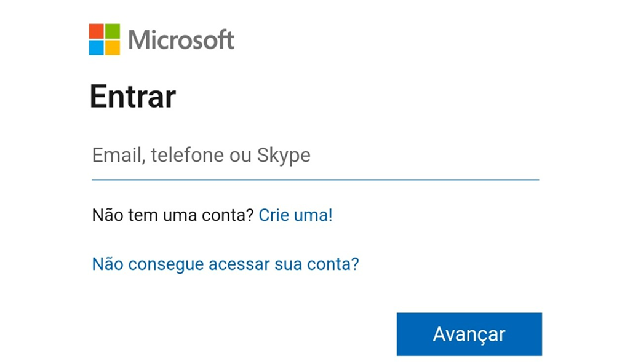
Task: Create a new account via Crie uma!
Action: click(x=295, y=215)
